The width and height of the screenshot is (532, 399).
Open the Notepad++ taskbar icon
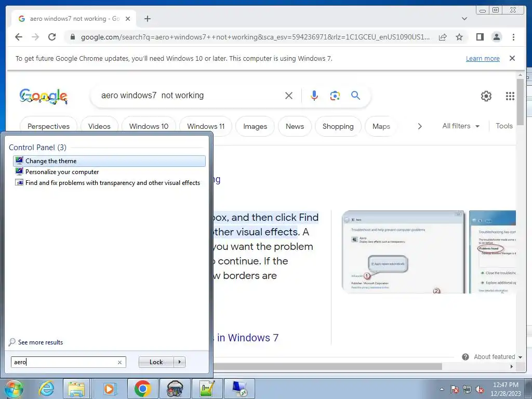pos(207,389)
